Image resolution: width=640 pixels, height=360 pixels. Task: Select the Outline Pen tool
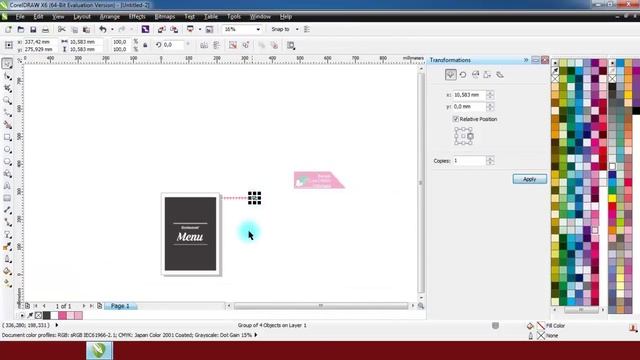[7, 259]
